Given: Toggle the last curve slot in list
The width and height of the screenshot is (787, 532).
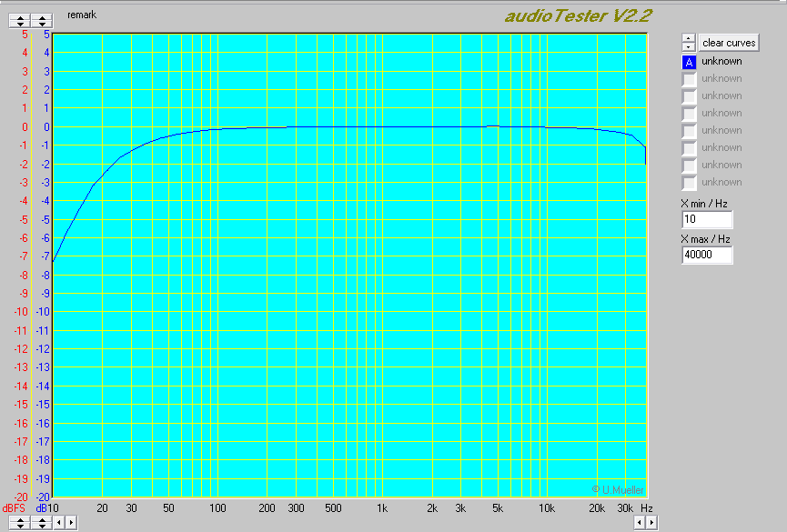Looking at the screenshot, I should (x=689, y=183).
